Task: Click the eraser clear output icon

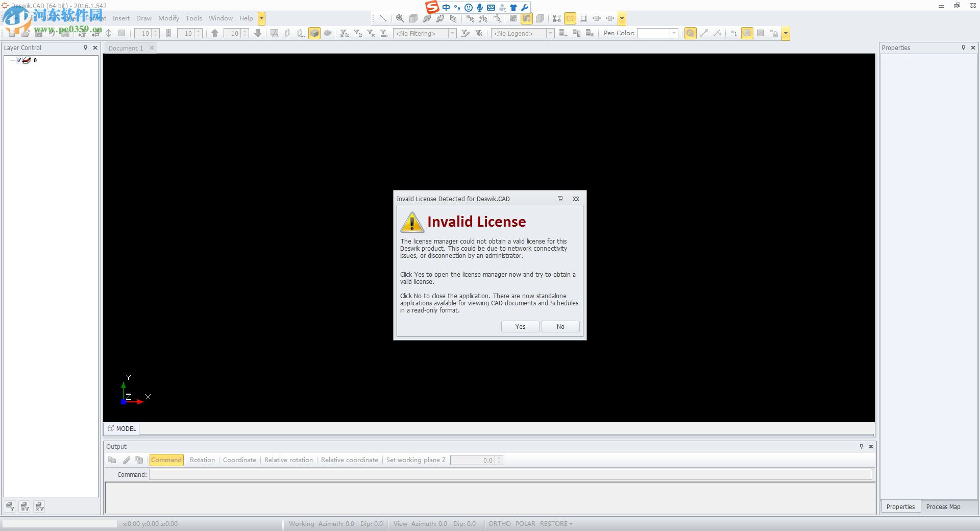Action: 126,460
